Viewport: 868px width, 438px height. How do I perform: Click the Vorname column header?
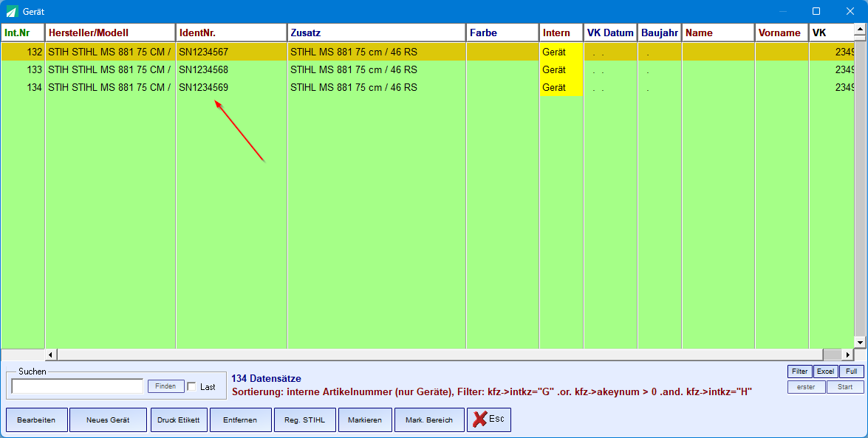pyautogui.click(x=782, y=32)
